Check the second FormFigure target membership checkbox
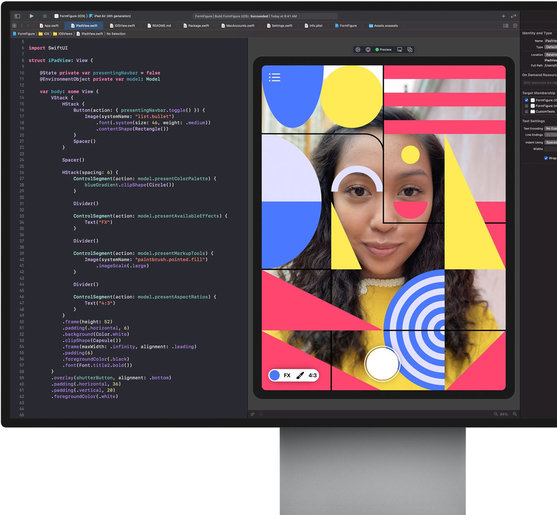 click(x=526, y=106)
